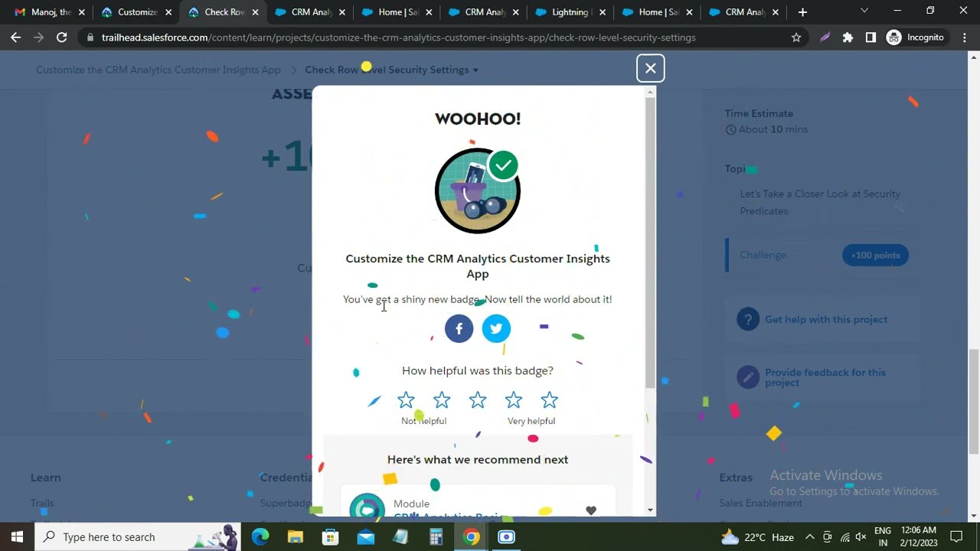Rate badge one star, Not helpful

406,399
